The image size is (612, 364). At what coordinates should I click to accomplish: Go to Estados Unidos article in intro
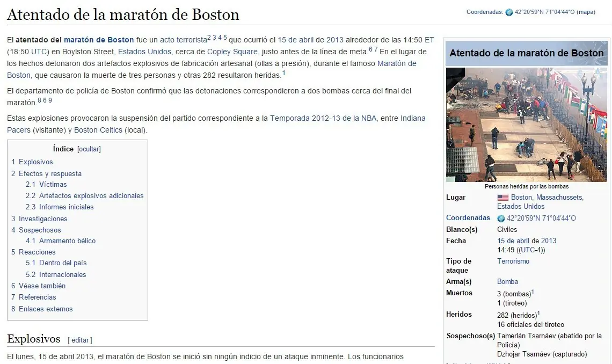[144, 52]
